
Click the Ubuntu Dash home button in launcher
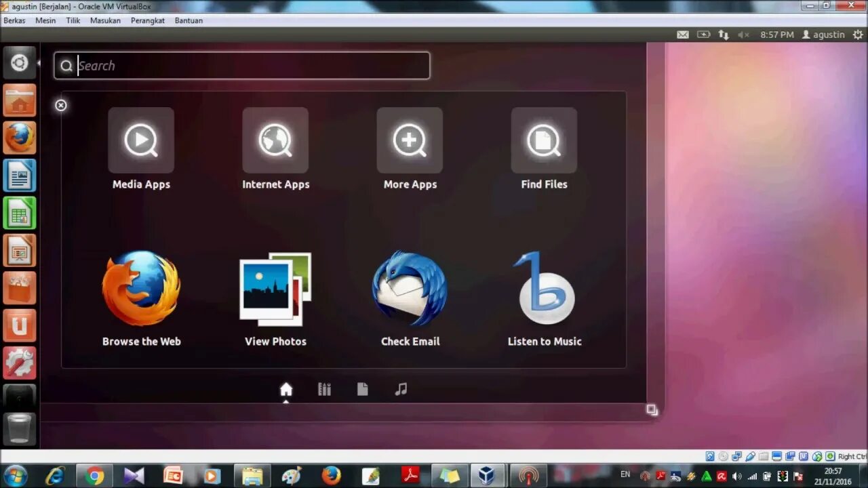20,63
